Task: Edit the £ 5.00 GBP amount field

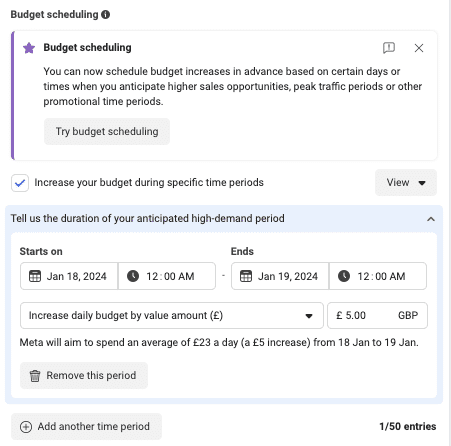Action: tap(377, 315)
